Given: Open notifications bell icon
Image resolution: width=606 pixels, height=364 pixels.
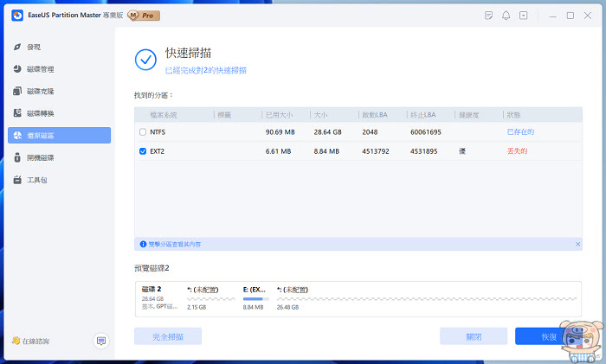Looking at the screenshot, I should [506, 16].
